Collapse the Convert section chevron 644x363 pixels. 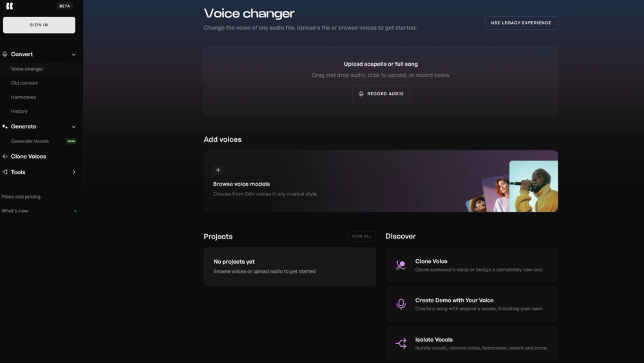[73, 54]
